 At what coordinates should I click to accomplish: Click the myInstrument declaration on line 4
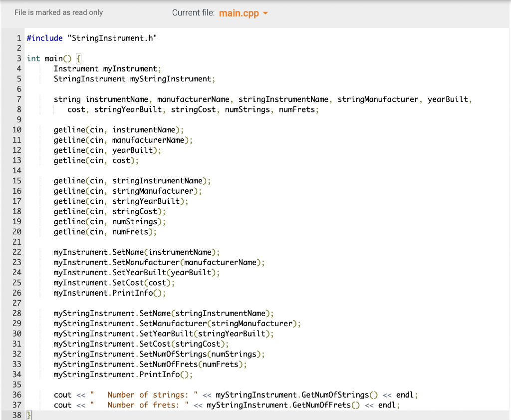106,68
